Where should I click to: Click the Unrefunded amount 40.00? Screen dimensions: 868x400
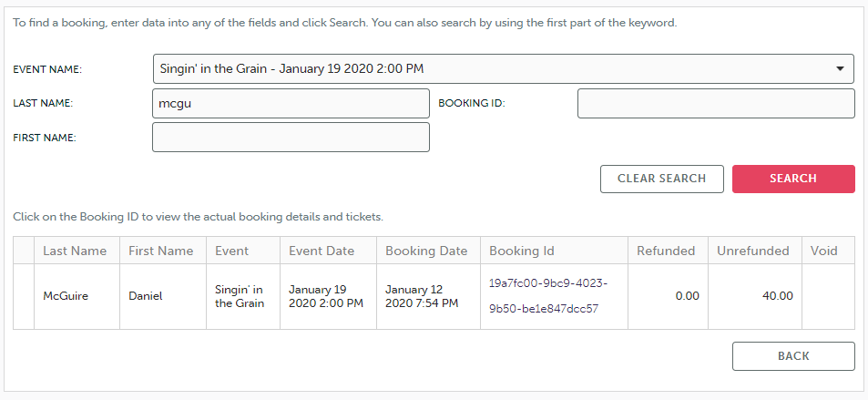pyautogui.click(x=777, y=296)
